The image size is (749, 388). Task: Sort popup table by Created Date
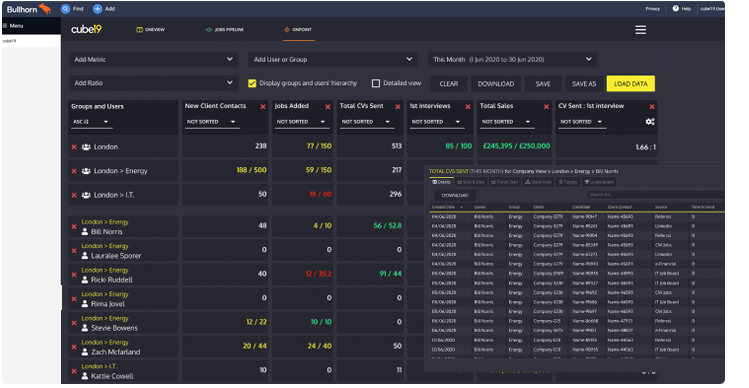(x=447, y=207)
